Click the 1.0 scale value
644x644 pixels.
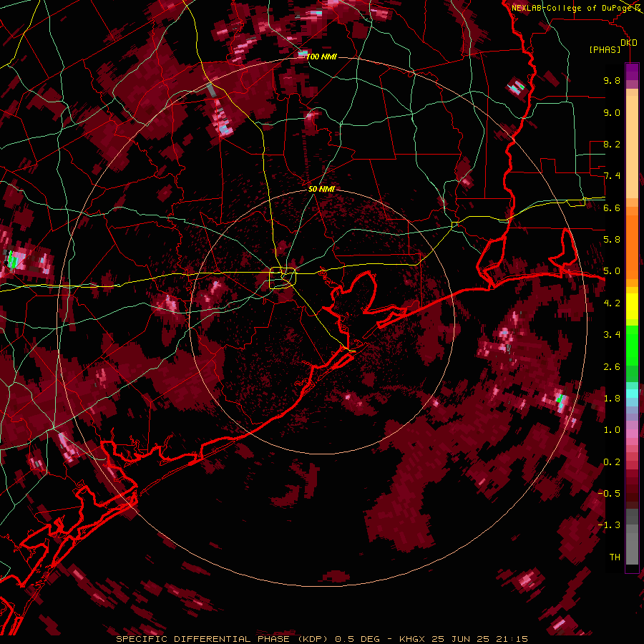612,430
